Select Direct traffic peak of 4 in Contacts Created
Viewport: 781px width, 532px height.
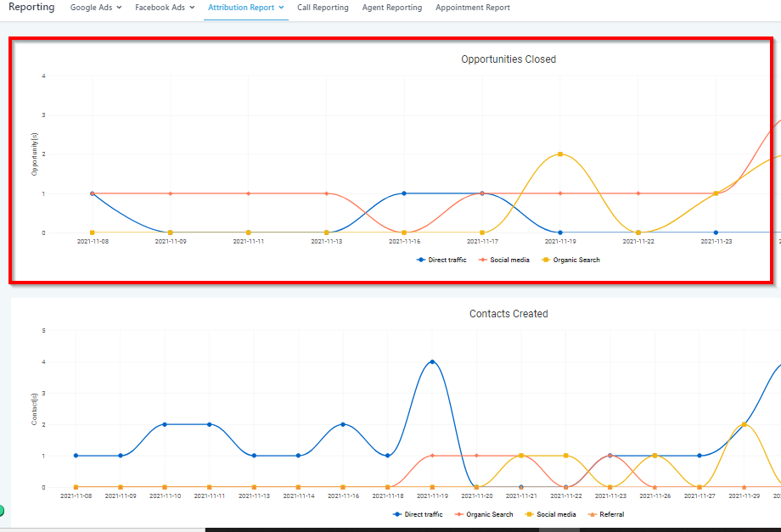click(x=432, y=361)
